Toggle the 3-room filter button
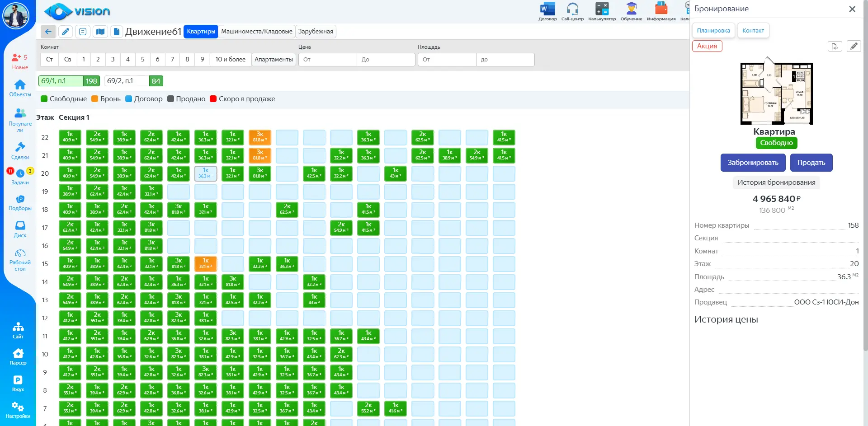Image resolution: width=868 pixels, height=426 pixels. pos(113,60)
